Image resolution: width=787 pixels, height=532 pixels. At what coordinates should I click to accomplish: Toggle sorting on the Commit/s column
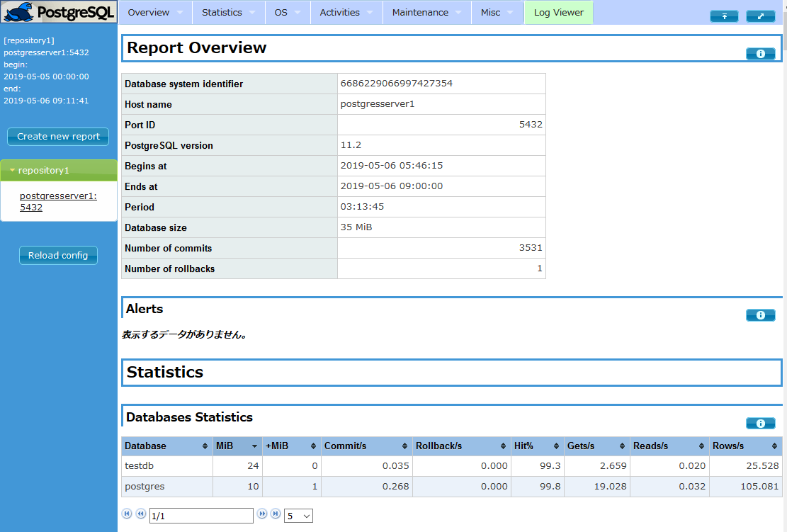365,446
